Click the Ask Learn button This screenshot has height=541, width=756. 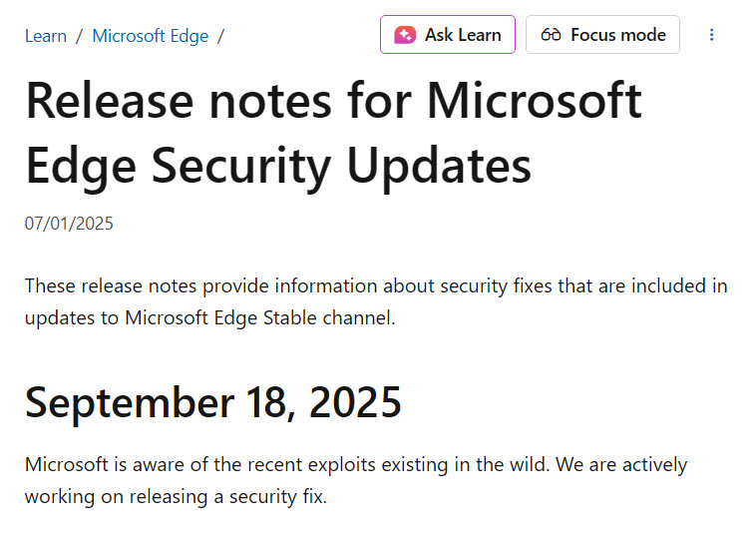click(x=447, y=35)
